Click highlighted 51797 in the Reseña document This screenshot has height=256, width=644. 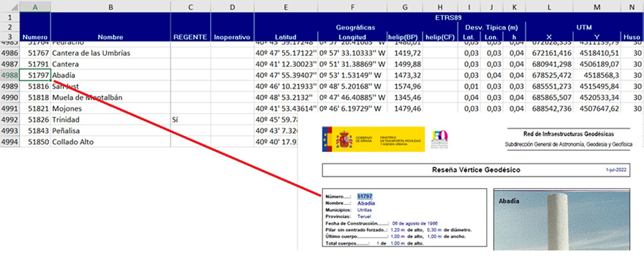(x=365, y=196)
